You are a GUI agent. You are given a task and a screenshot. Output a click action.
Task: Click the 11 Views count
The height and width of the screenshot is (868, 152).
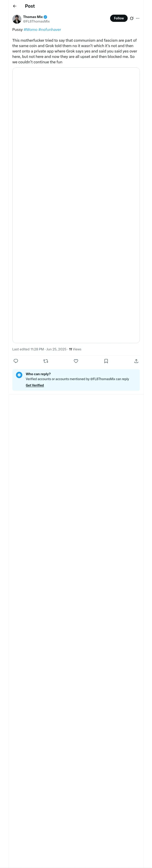(75, 349)
